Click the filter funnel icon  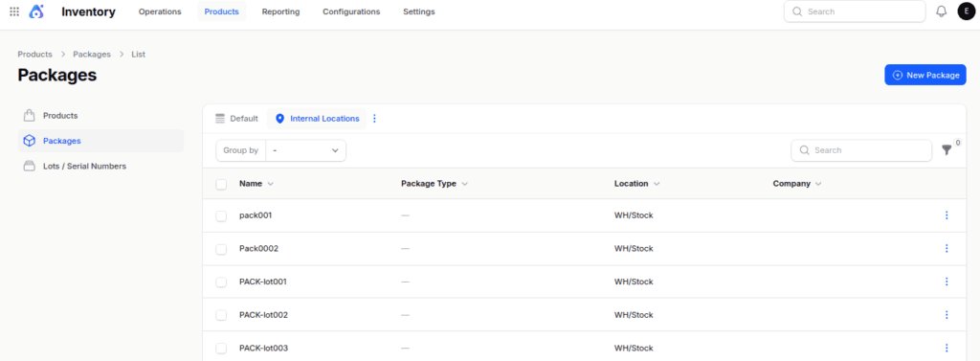(947, 150)
